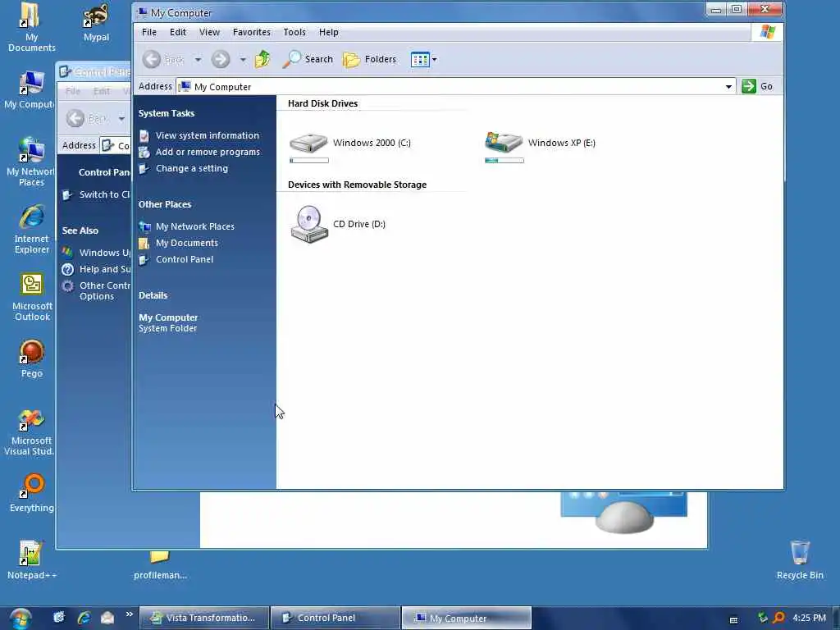
Task: Expand the Forward history dropdown arrow
Action: (x=243, y=59)
